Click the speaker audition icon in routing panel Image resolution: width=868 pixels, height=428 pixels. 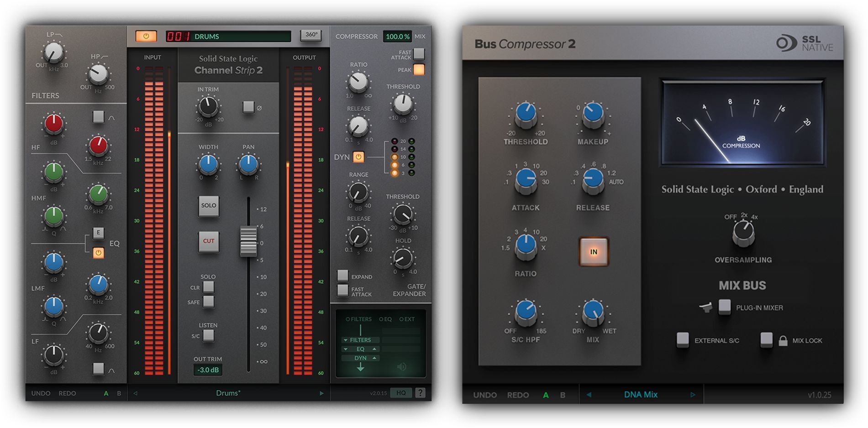point(402,367)
